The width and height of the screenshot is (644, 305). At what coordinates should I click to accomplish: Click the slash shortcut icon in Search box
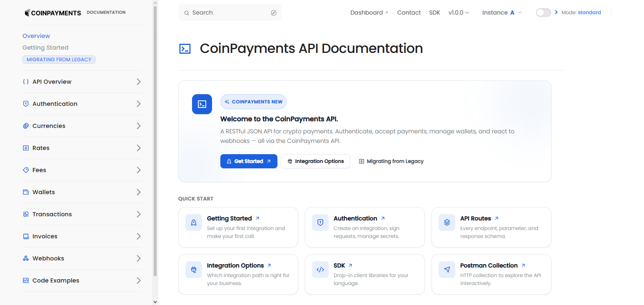pyautogui.click(x=274, y=13)
